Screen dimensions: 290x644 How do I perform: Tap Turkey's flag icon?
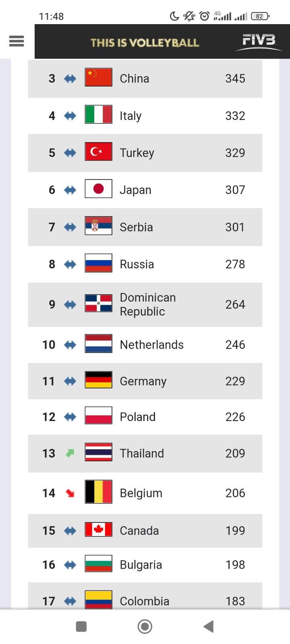(98, 152)
